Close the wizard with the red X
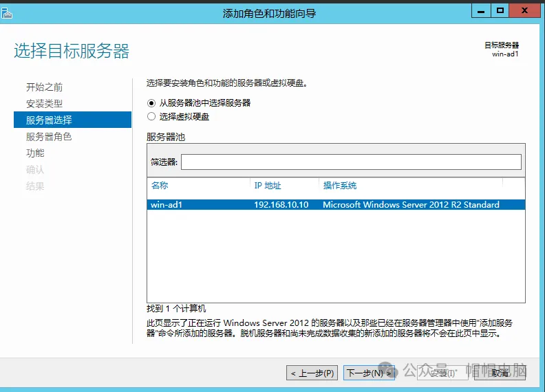 pos(524,10)
